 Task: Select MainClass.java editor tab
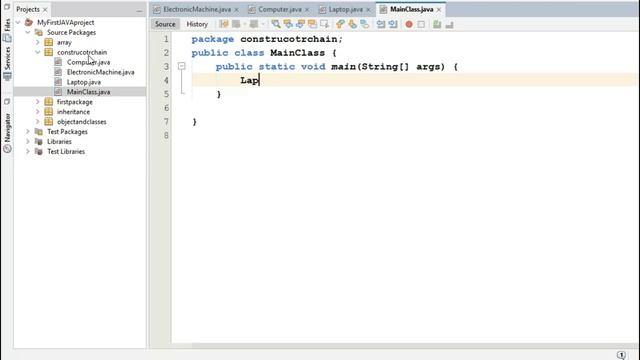(x=411, y=9)
